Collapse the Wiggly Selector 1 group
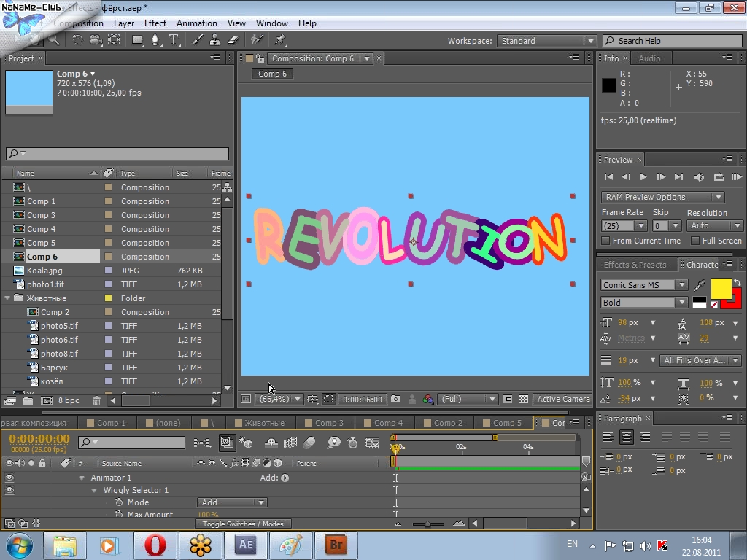The width and height of the screenshot is (747, 560). (x=94, y=490)
